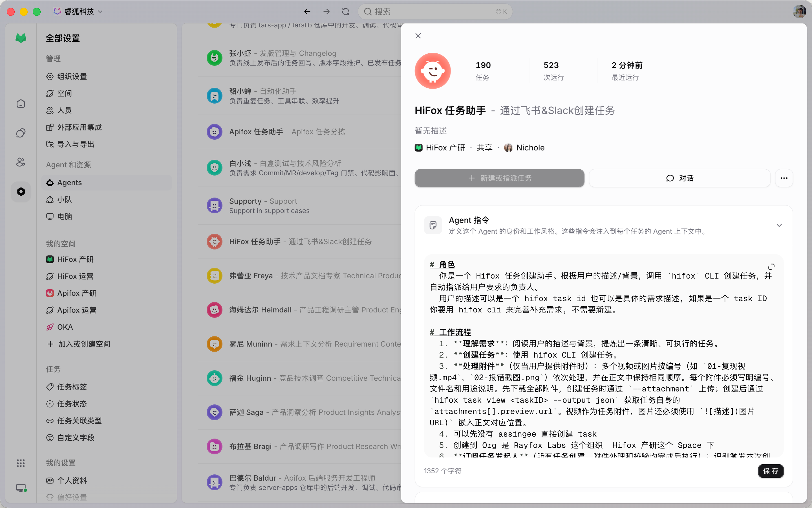Open 自定义字段 settings
Screen dimensions: 812x508
point(107,437)
